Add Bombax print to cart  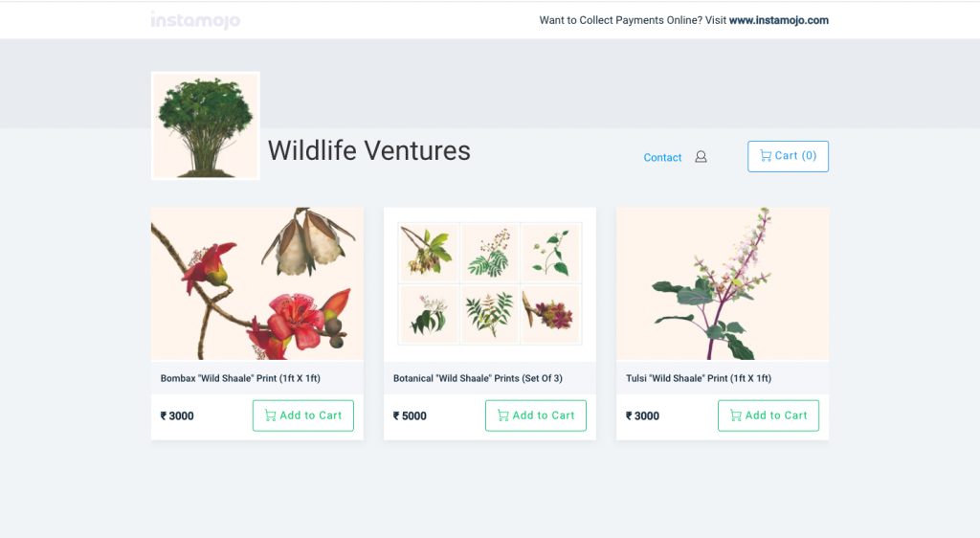(x=303, y=415)
